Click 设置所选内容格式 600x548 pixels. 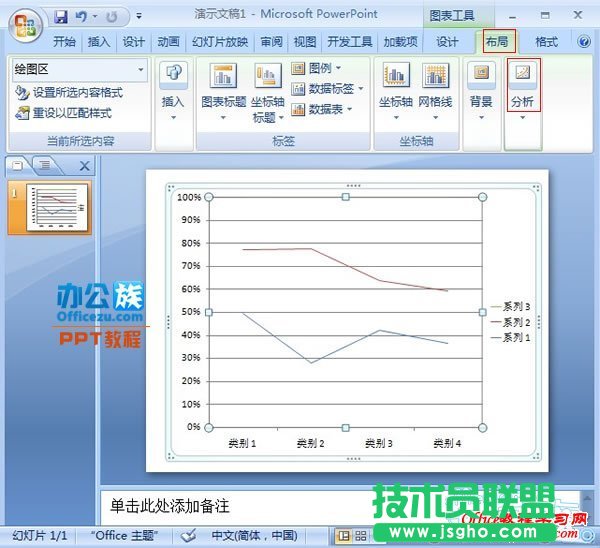[x=69, y=92]
